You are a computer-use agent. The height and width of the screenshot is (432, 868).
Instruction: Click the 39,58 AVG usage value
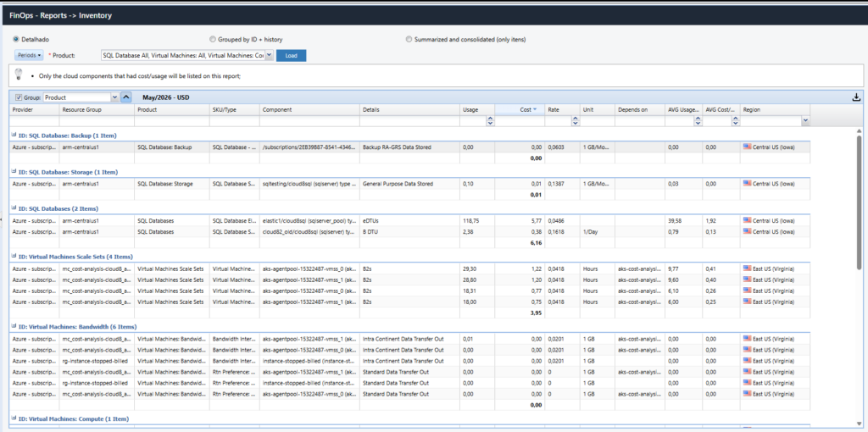[674, 220]
